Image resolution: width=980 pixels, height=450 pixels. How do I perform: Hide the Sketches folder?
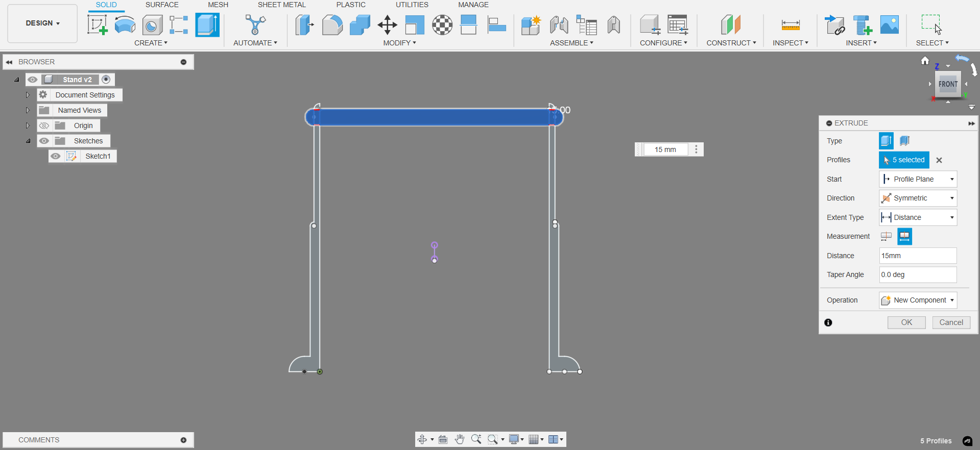point(44,141)
